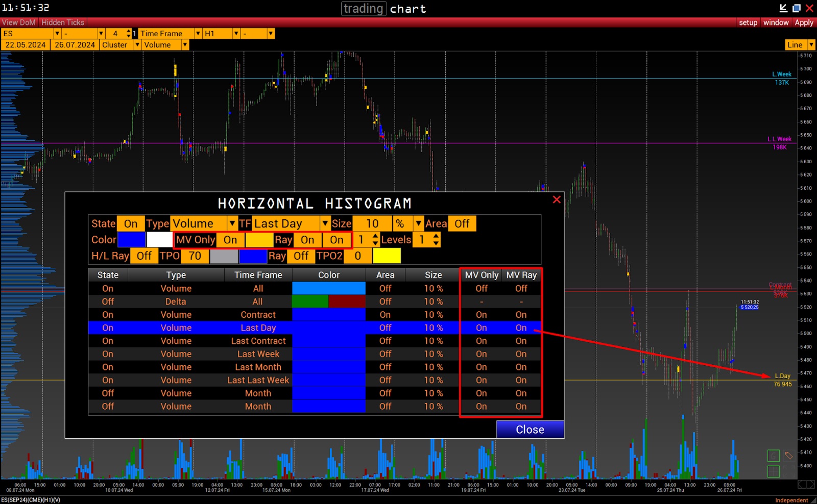
Task: Click the minimize-to-corner arrow icon in title bar
Action: coord(783,8)
